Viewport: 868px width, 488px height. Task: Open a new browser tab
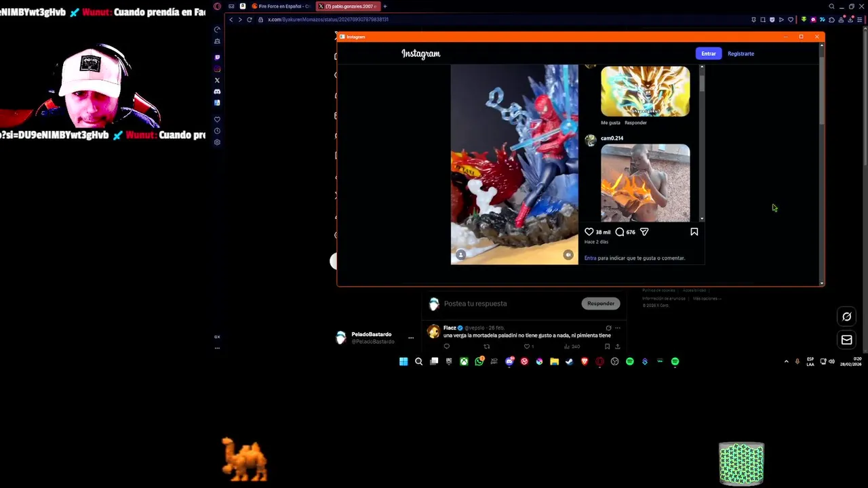384,6
